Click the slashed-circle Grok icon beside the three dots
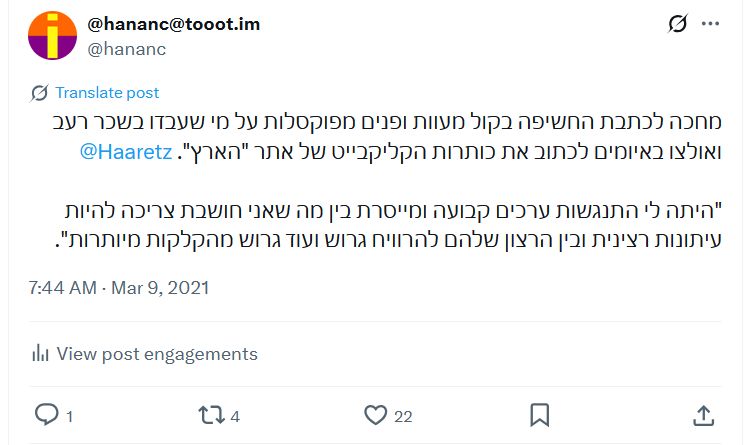Image resolution: width=751 pixels, height=445 pixels. [x=676, y=24]
